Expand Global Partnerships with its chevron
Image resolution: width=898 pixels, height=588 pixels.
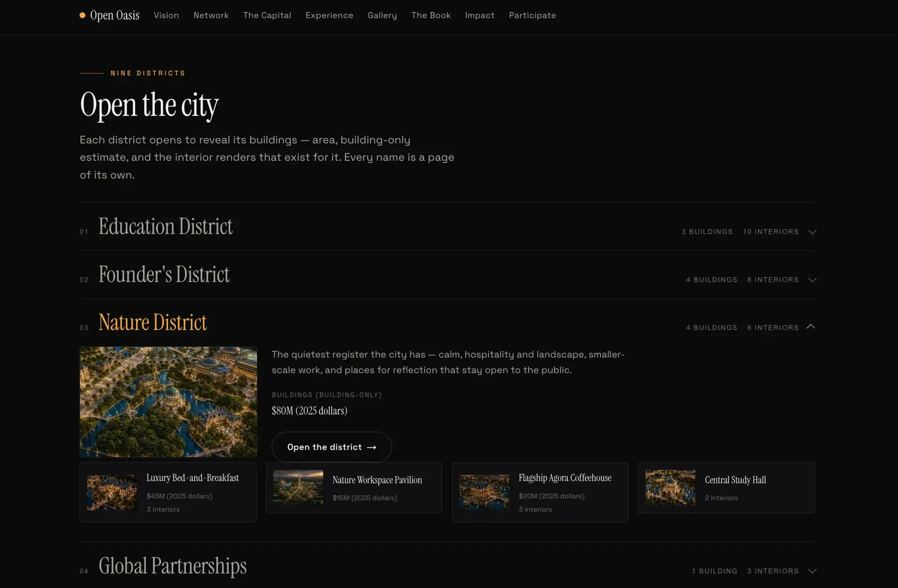coord(812,571)
